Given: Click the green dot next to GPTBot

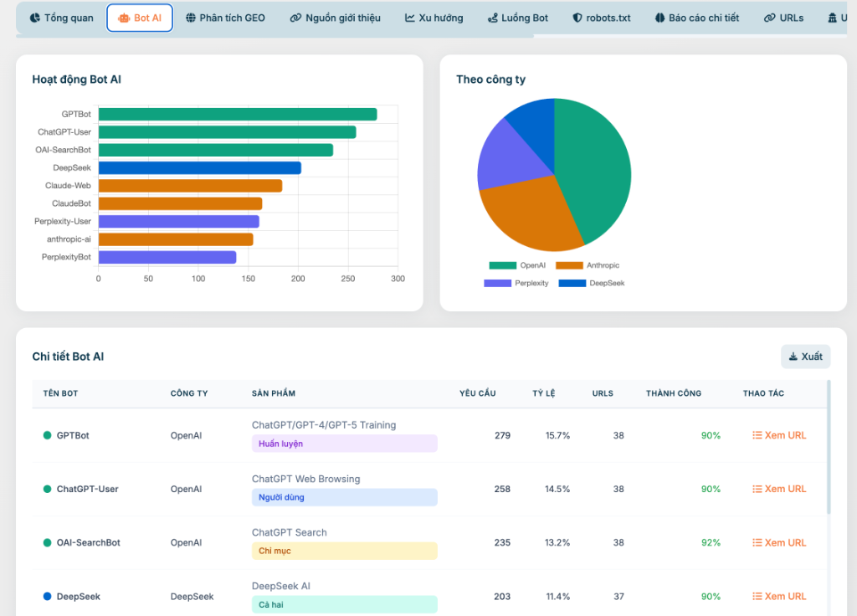Looking at the screenshot, I should tap(47, 435).
